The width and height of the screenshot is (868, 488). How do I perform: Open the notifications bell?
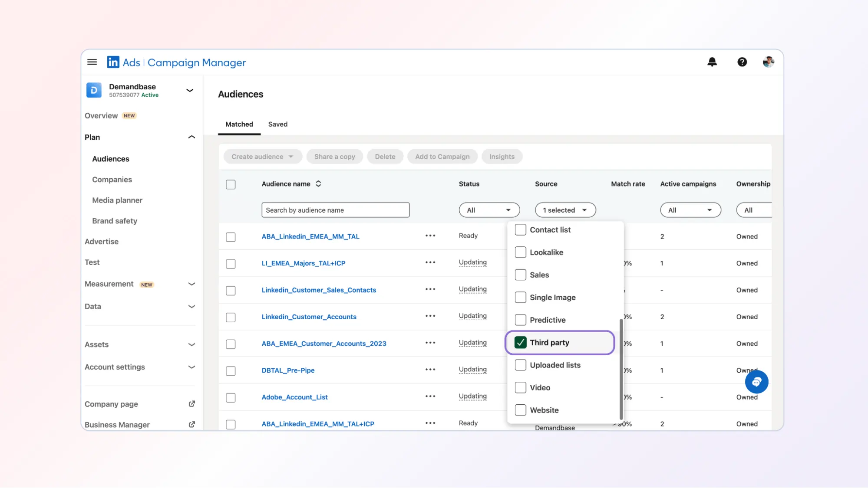(x=712, y=62)
